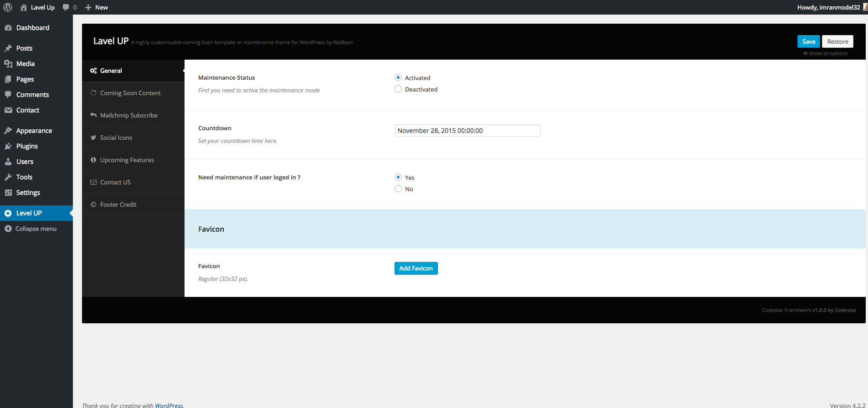Click the Countdown date input field
This screenshot has height=408, width=868.
point(467,131)
